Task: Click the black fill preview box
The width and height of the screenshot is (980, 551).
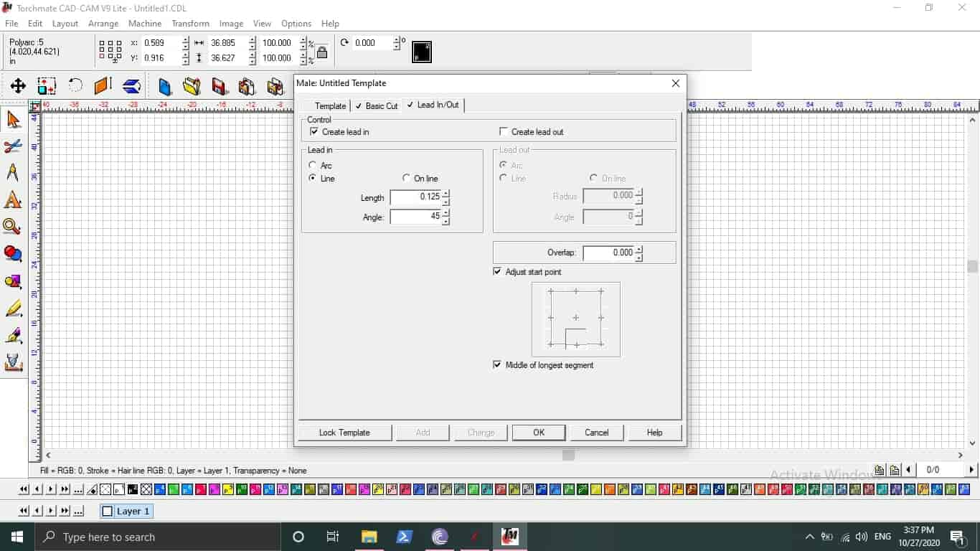Action: (x=422, y=52)
